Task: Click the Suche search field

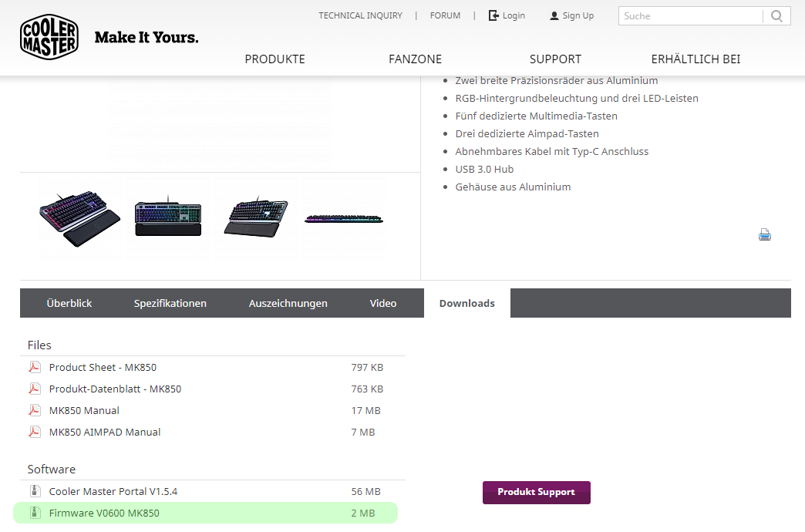Action: [690, 16]
